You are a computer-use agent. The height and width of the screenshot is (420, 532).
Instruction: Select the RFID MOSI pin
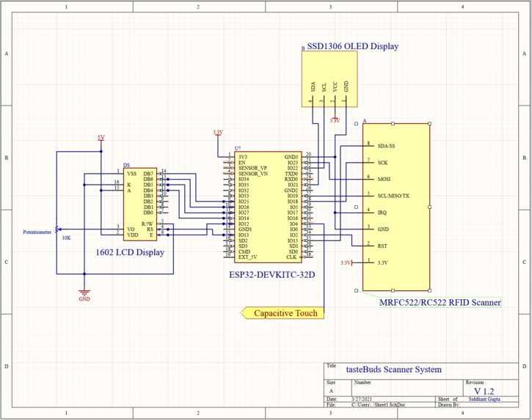[x=384, y=180]
